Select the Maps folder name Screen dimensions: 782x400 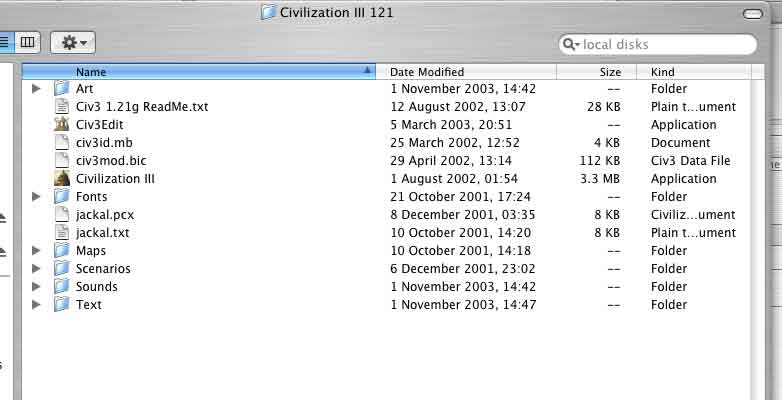click(91, 250)
